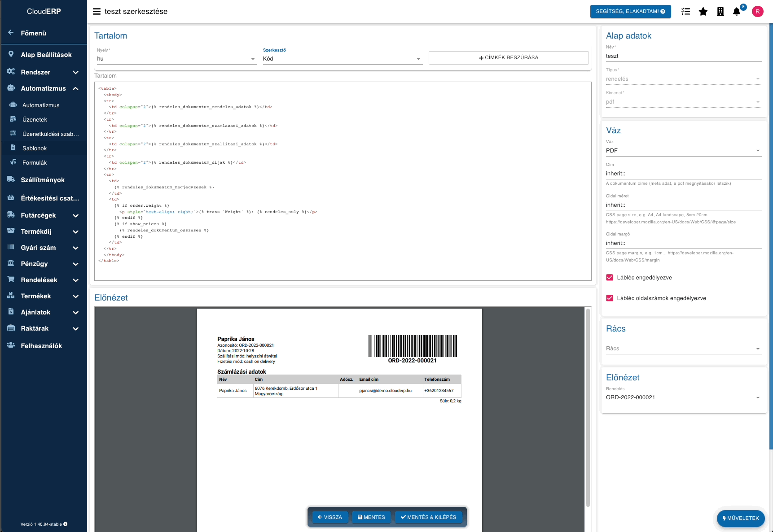Open the Szerkesztő dropdown showing Kód
The height and width of the screenshot is (532, 773).
418,58
